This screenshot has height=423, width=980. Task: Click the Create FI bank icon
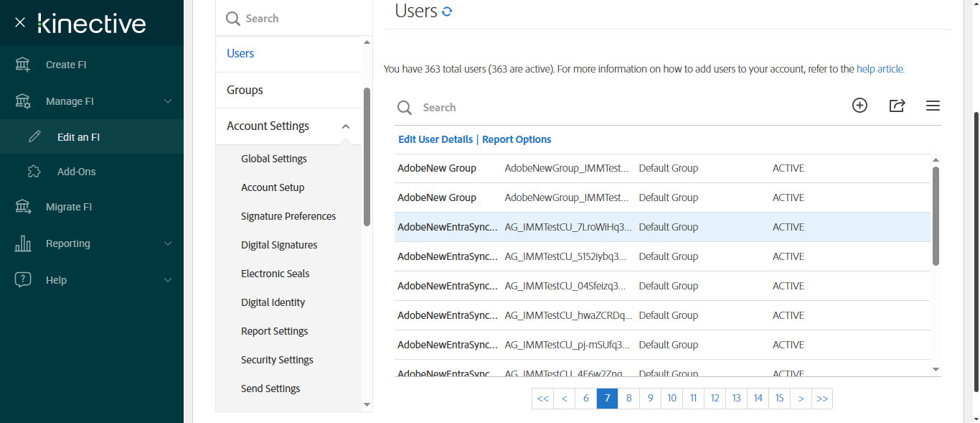(x=23, y=65)
